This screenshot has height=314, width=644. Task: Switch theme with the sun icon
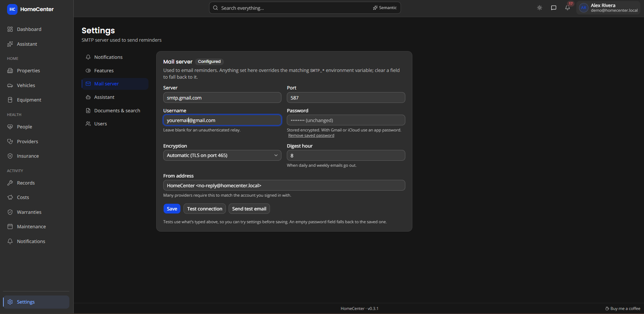(x=540, y=8)
